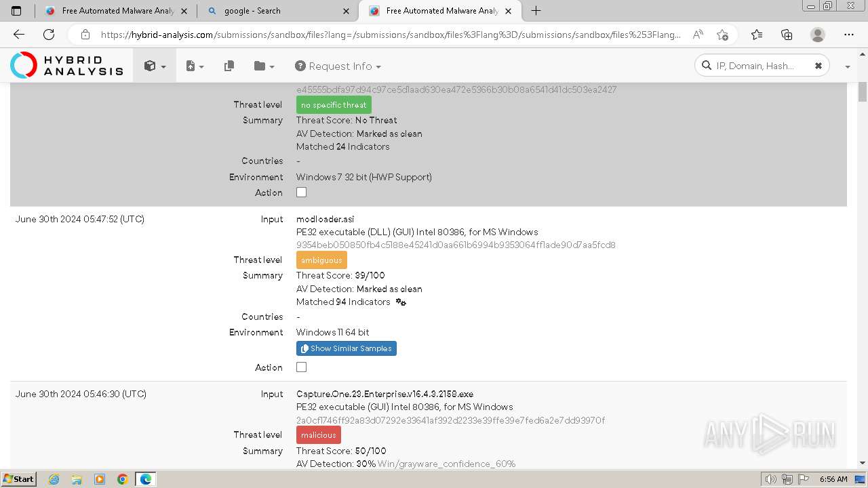This screenshot has width=868, height=488.
Task: Close the first Free Automated Malware tab
Action: tap(184, 11)
